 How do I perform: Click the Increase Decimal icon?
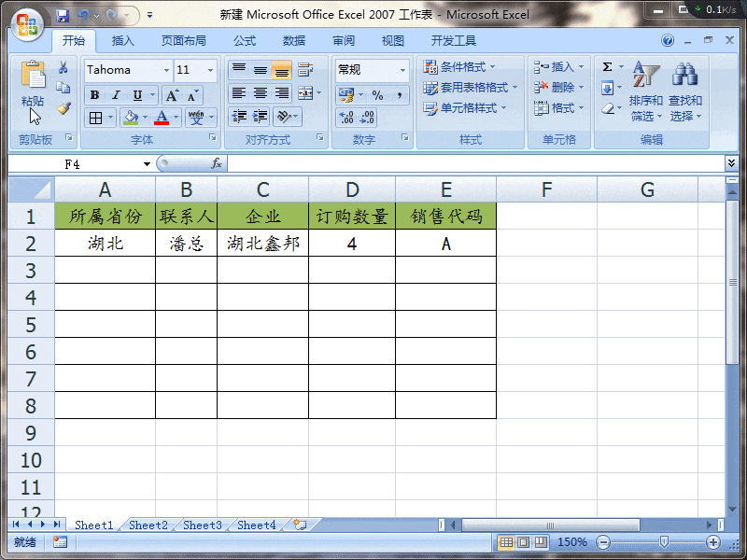[345, 118]
